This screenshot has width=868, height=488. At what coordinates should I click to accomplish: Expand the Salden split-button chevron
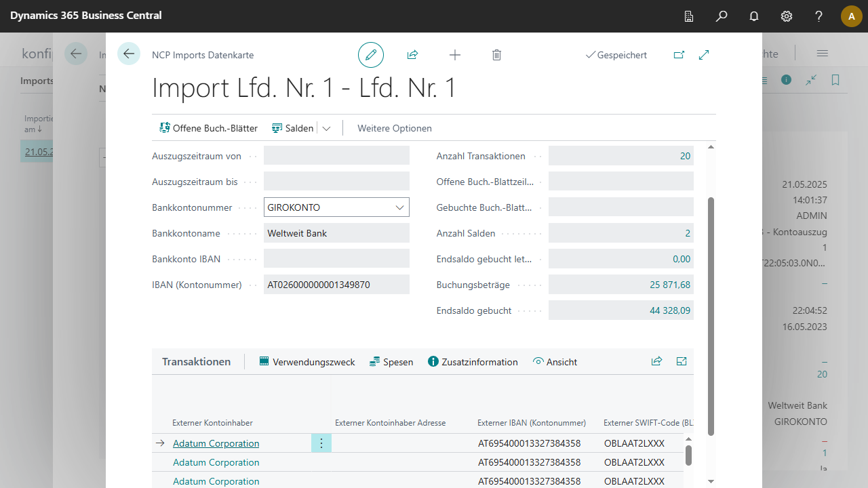point(326,128)
